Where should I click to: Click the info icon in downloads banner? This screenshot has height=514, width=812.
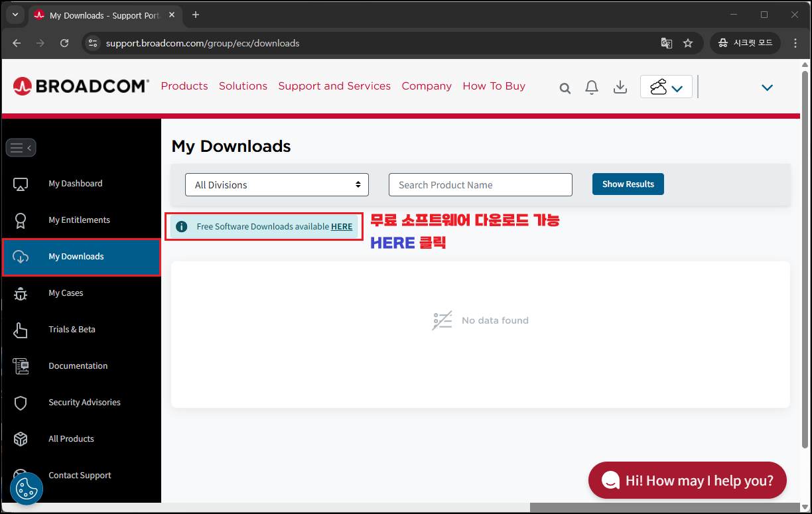pyautogui.click(x=182, y=227)
